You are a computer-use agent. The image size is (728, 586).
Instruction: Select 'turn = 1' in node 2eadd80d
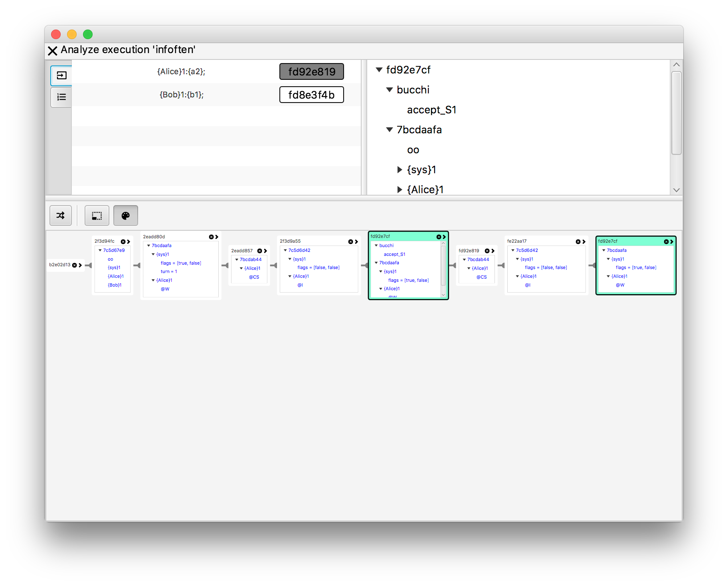click(x=169, y=271)
